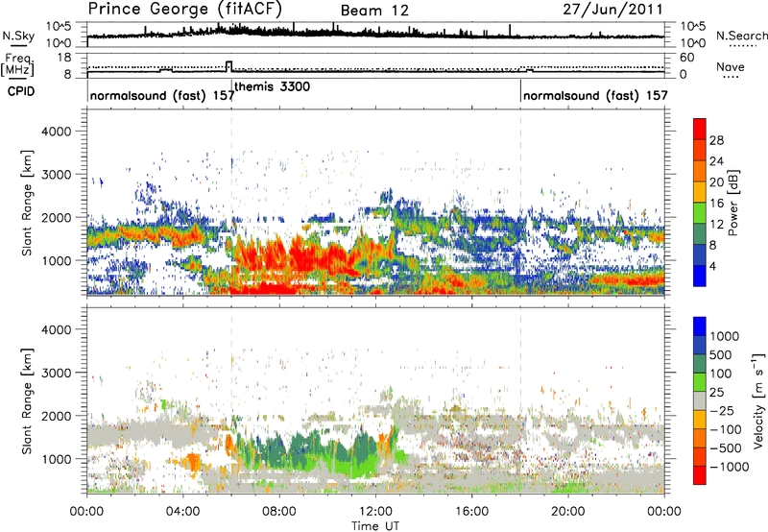
Task: Click "normalsound (fast) 157" right beside CPID
Action: (x=162, y=95)
